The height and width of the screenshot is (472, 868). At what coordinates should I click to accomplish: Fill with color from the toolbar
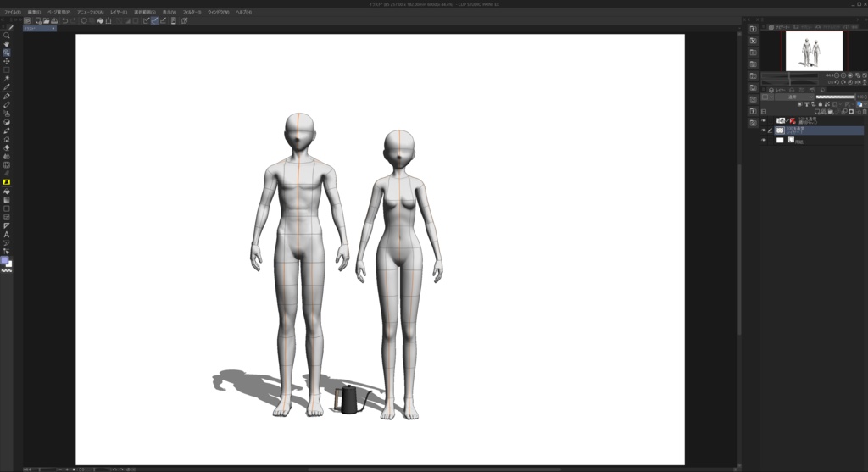point(100,20)
